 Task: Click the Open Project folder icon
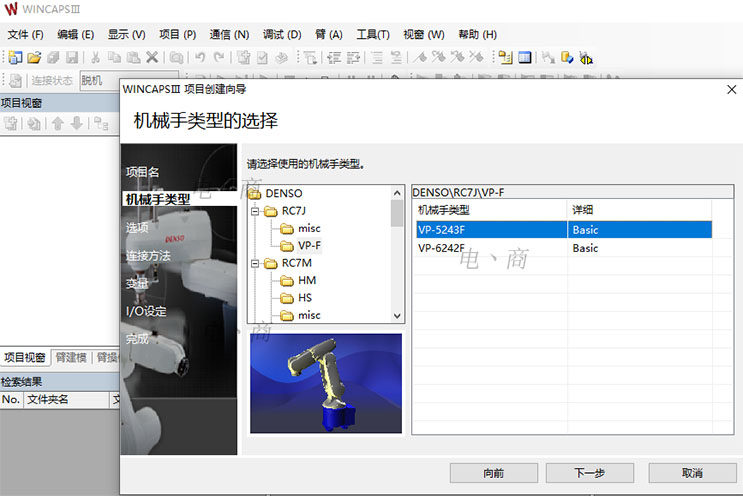(x=34, y=58)
